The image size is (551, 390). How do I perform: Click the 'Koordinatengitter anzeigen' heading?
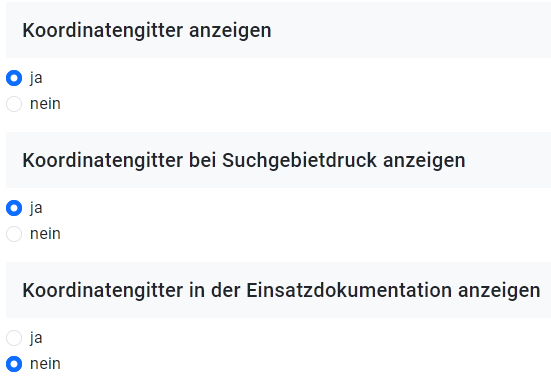pyautogui.click(x=147, y=31)
